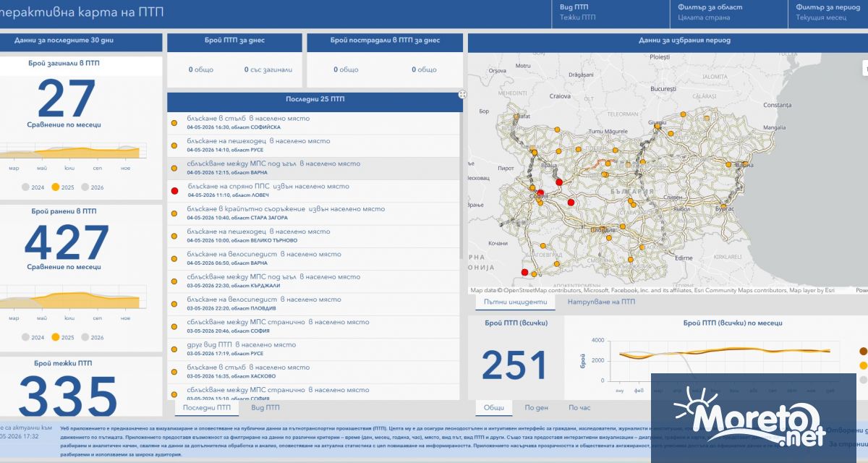Click the red map marker next to София label
Screen dimensions: 868x463
(540, 192)
